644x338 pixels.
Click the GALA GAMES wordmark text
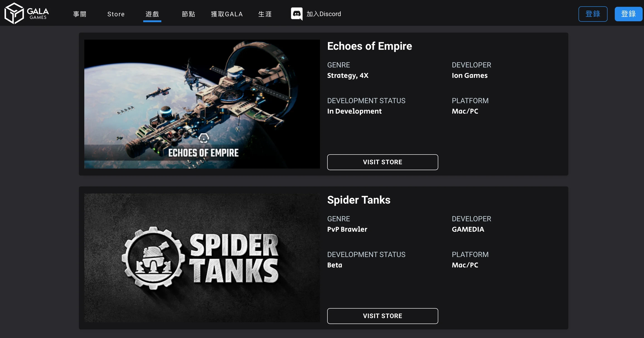pyautogui.click(x=38, y=13)
